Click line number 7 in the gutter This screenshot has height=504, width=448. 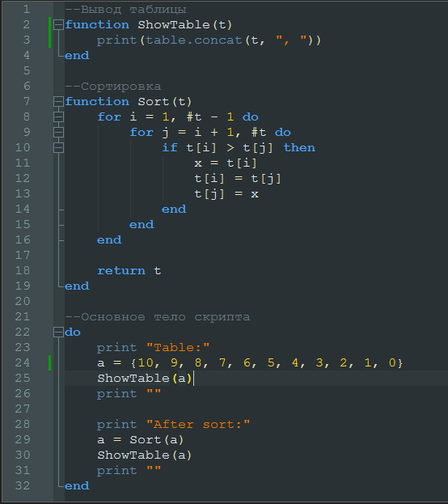click(x=27, y=102)
